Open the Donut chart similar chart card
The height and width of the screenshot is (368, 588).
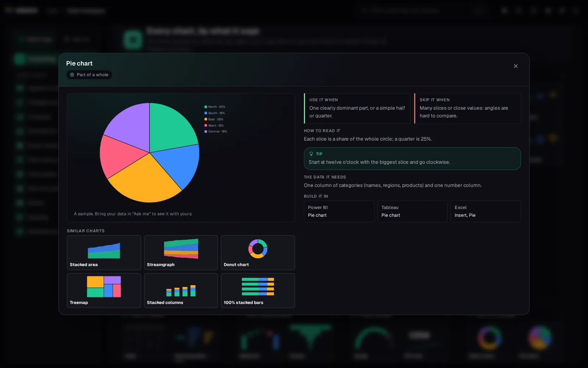pyautogui.click(x=258, y=253)
